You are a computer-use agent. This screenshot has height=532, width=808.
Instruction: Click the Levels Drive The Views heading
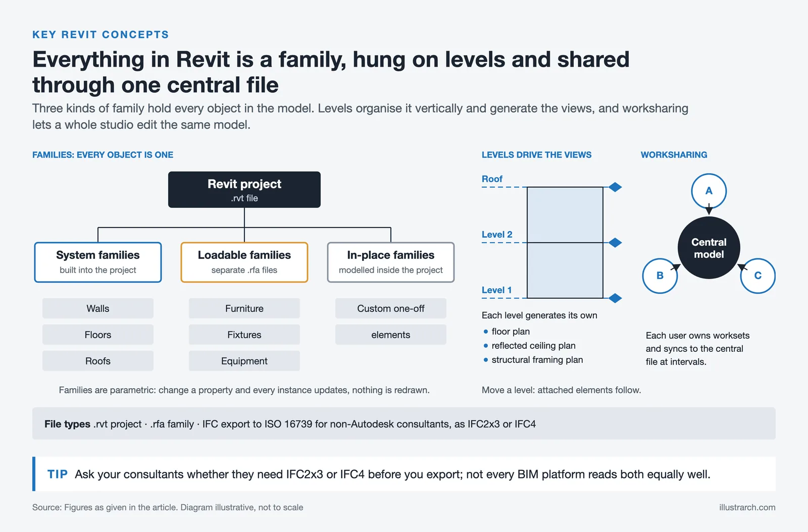click(536, 155)
